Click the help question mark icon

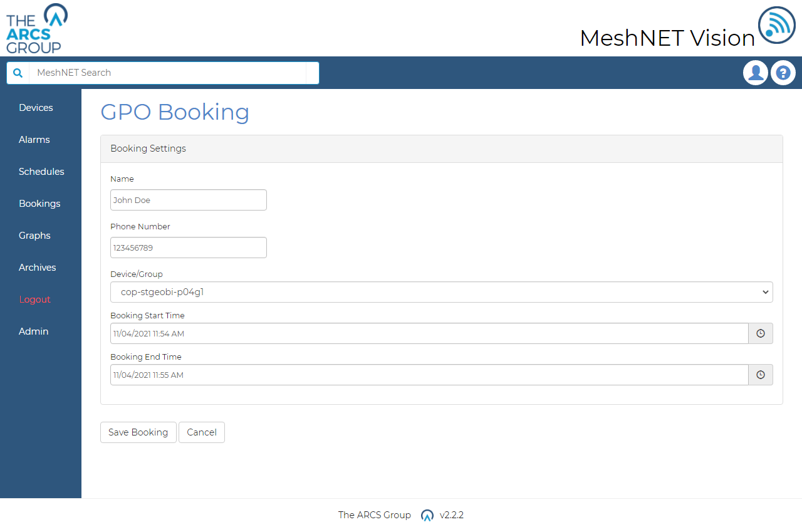783,73
